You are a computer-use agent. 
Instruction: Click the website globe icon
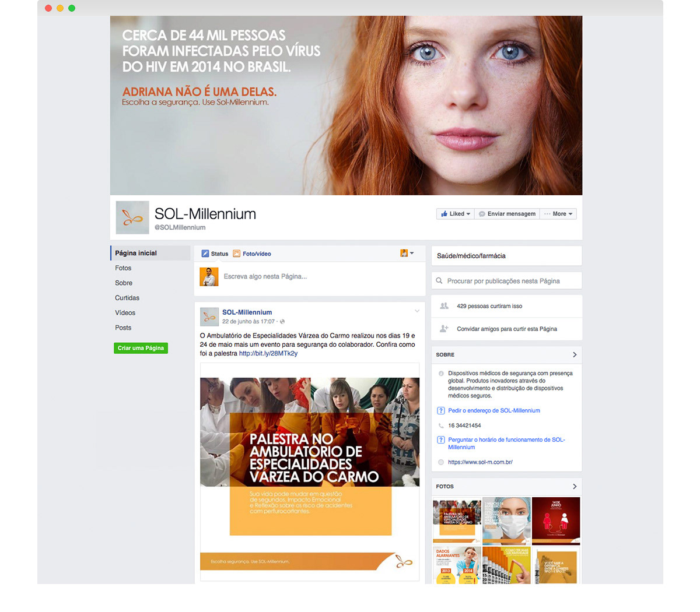pos(441,462)
